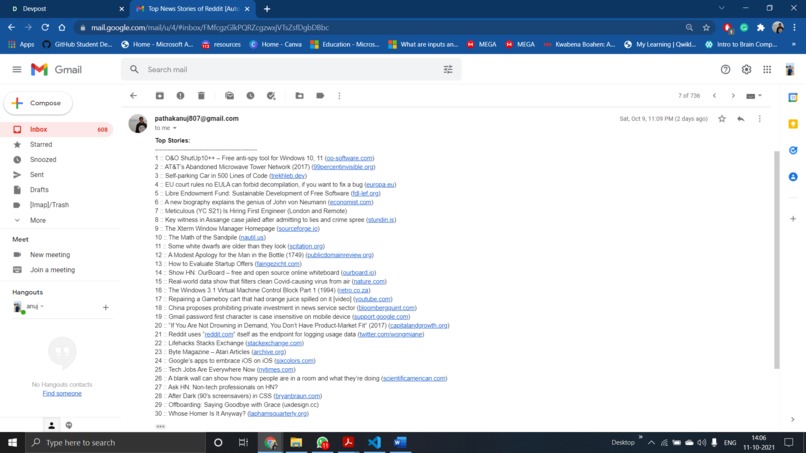Reload the page
Image resolution: width=806 pixels, height=453 pixels.
click(x=45, y=27)
